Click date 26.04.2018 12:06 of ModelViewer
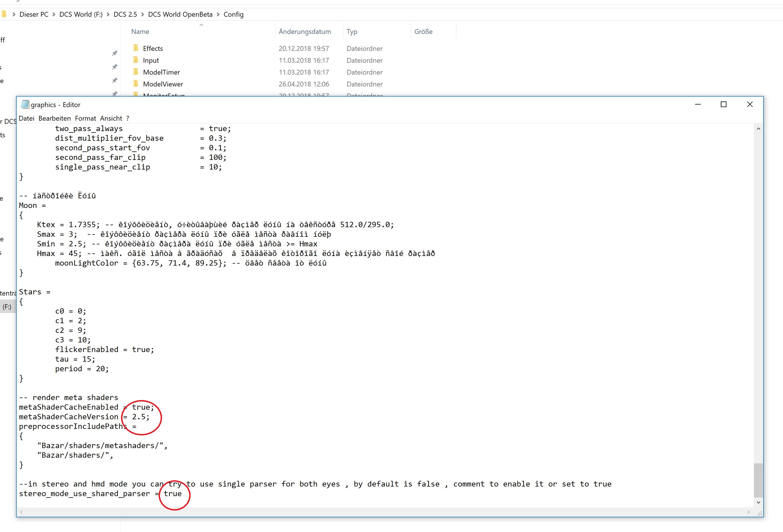Image resolution: width=783 pixels, height=532 pixels. (304, 84)
